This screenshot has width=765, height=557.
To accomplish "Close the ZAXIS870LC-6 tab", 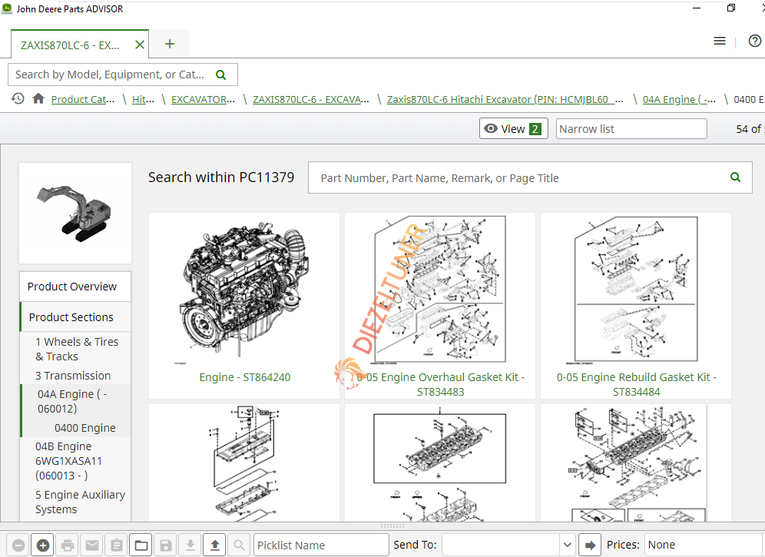I will point(140,45).
